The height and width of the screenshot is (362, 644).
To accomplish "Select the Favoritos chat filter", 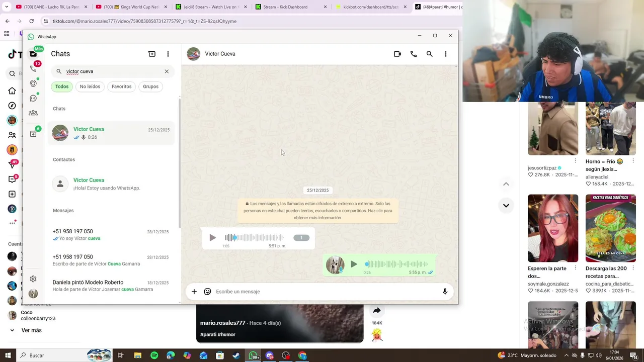I will 121,86.
